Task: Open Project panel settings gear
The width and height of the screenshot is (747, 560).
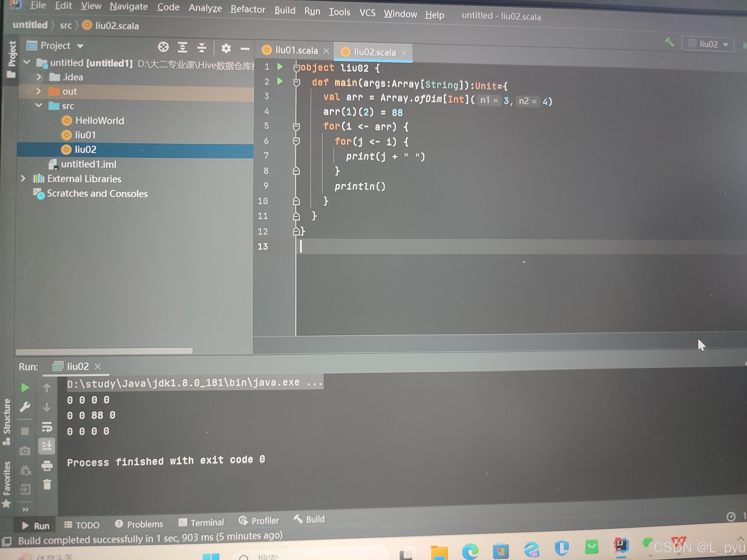Action: click(x=226, y=49)
